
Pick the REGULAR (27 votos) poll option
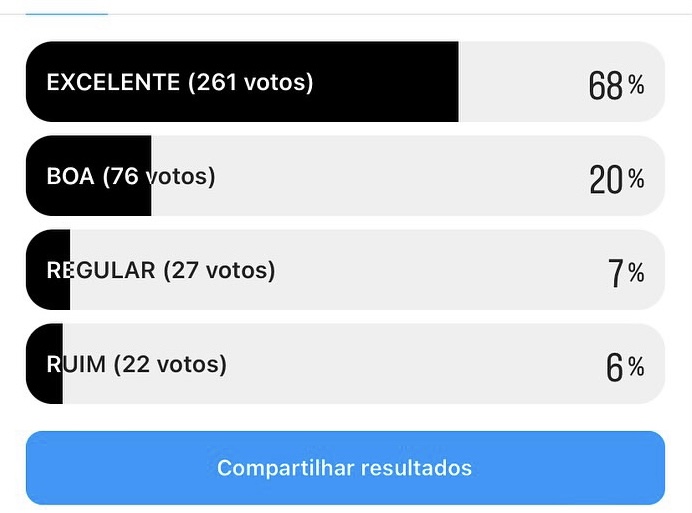point(345,270)
